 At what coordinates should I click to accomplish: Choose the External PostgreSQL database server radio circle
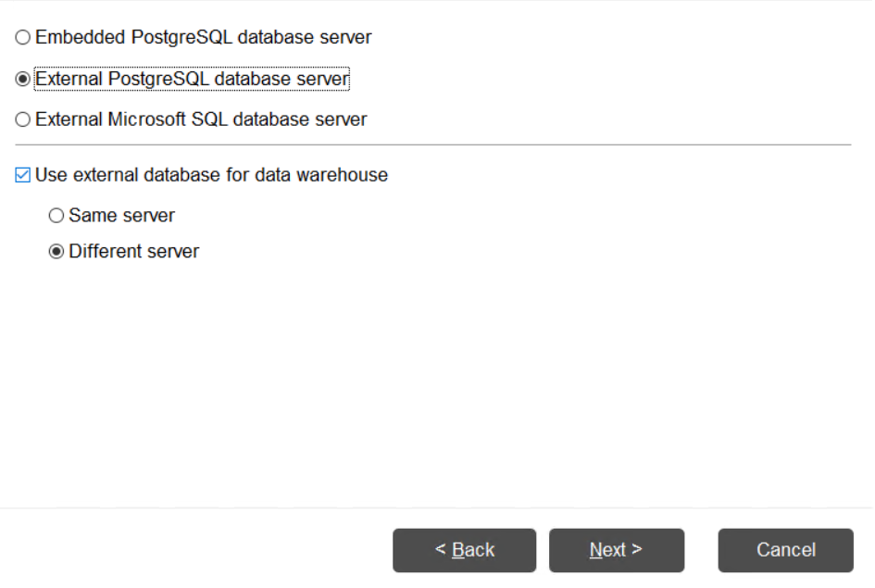(x=23, y=80)
